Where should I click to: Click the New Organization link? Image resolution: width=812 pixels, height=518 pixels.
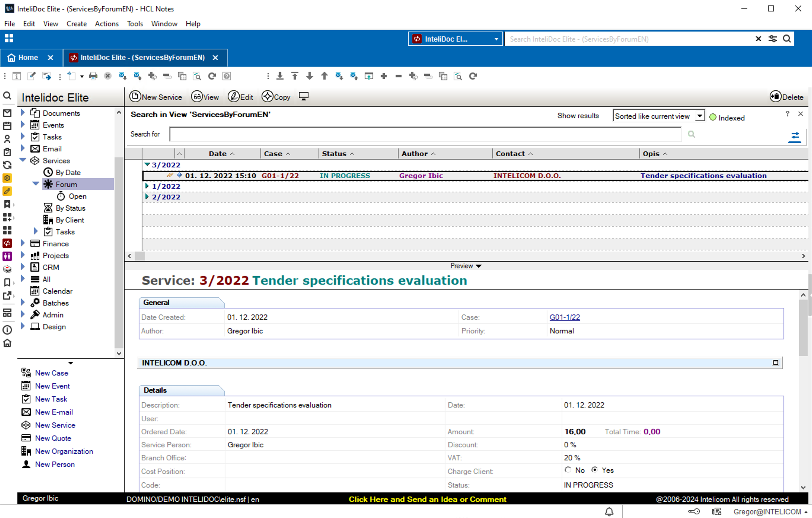pos(64,452)
